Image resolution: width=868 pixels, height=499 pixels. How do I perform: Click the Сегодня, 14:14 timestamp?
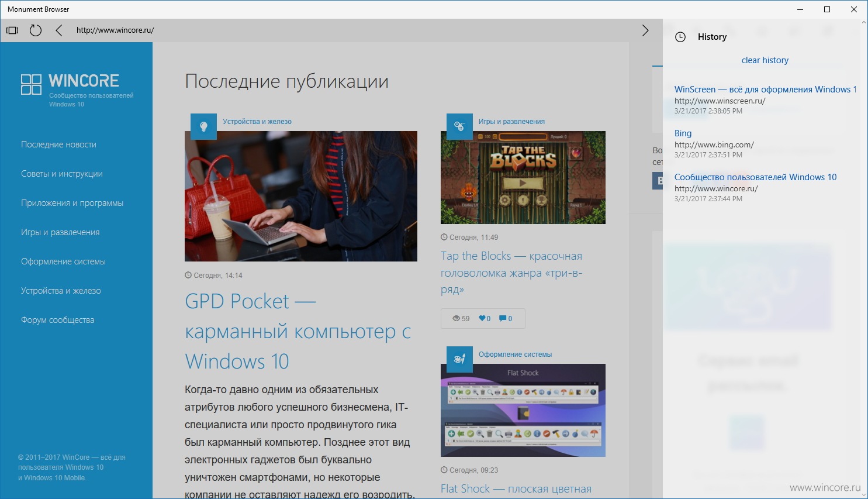(213, 276)
